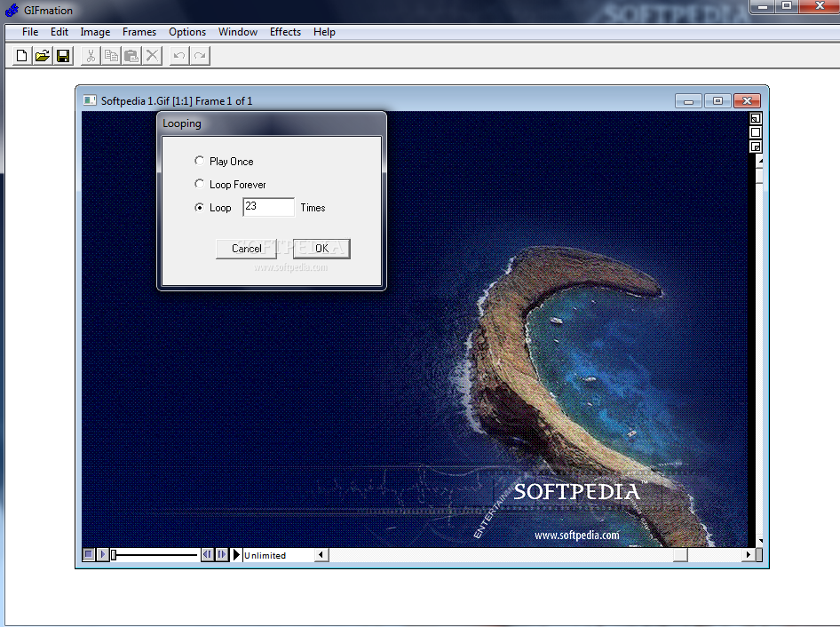
Task: Click OK in the Looping dialog
Action: [321, 249]
